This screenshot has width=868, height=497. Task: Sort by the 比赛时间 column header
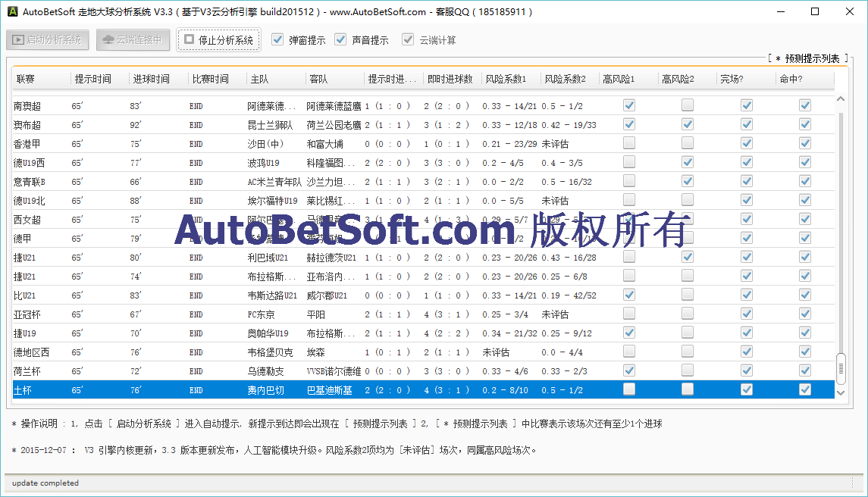coord(218,79)
